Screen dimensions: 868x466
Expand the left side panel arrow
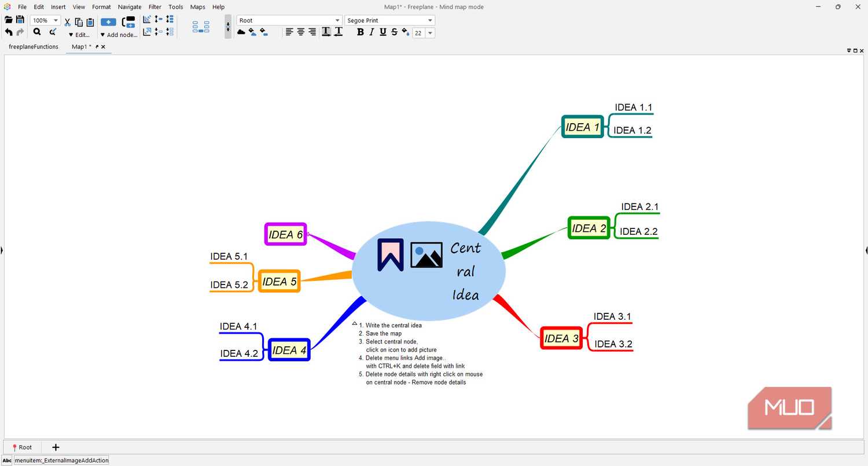[x=2, y=250]
